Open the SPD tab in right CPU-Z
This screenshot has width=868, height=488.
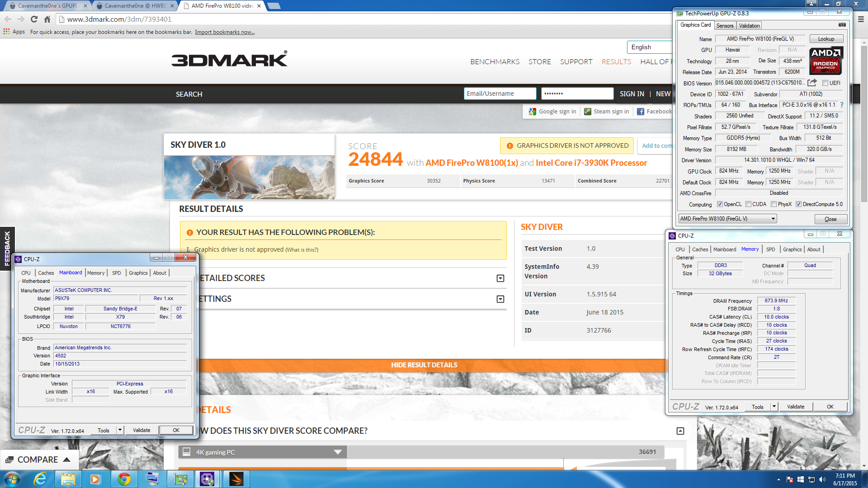(x=770, y=249)
